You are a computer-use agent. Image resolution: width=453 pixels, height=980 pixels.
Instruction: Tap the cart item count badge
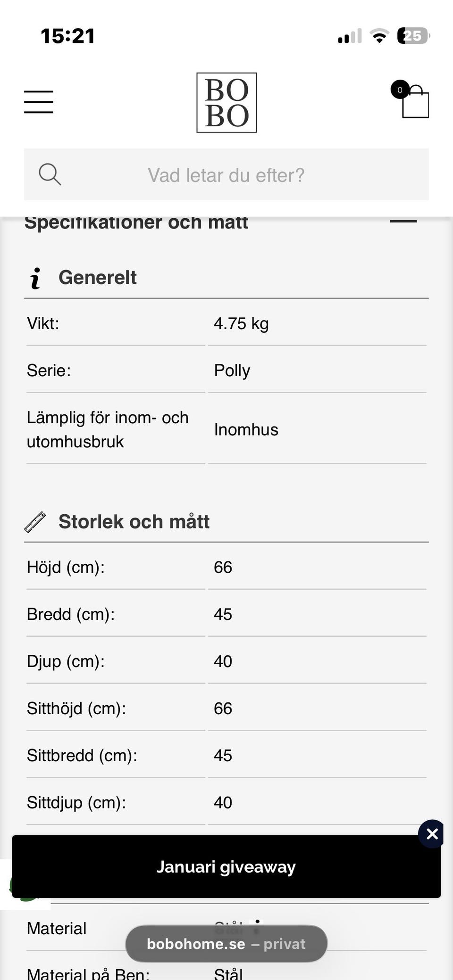pos(400,90)
